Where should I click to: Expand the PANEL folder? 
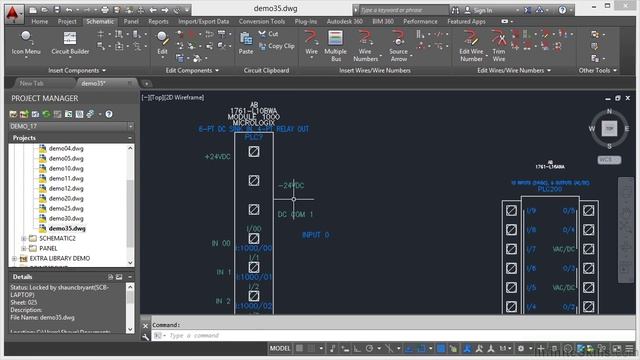pos(24,248)
